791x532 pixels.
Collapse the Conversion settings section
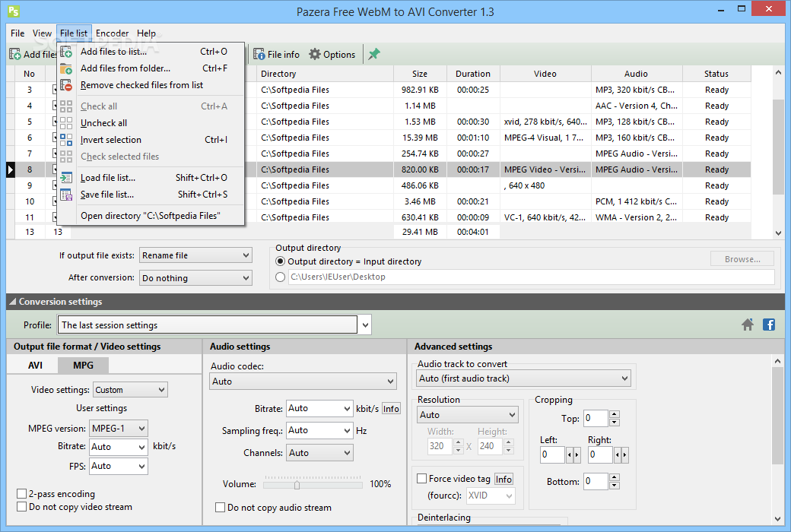tap(13, 302)
